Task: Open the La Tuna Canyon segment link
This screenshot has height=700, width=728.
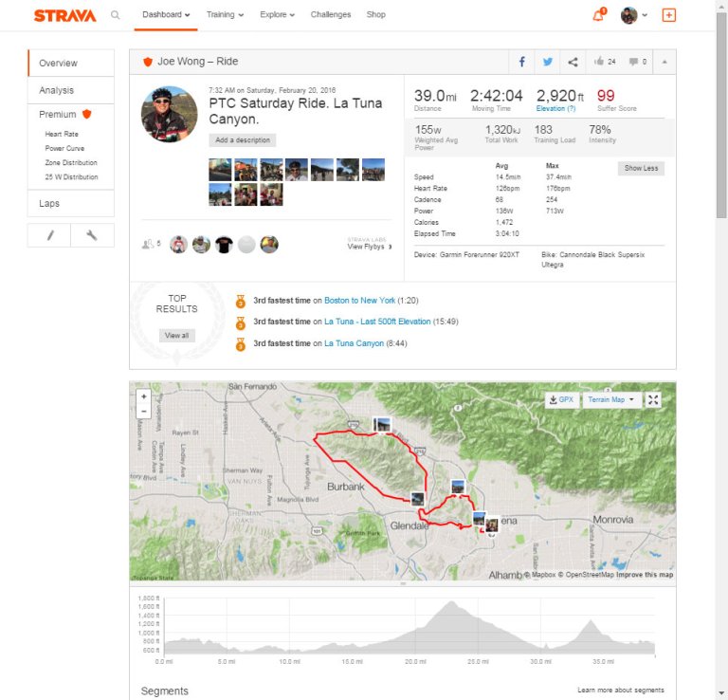Action: [x=354, y=343]
